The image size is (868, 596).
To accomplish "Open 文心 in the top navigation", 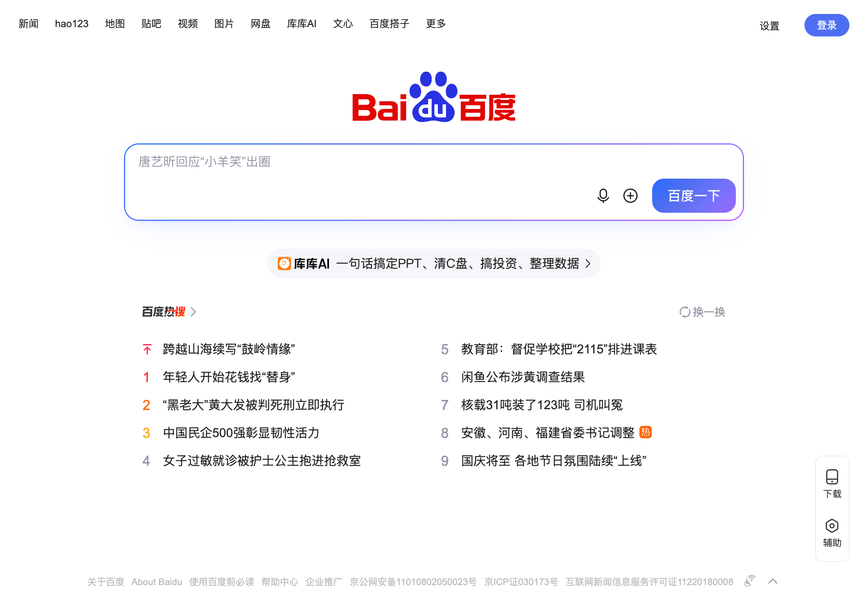I will click(343, 24).
